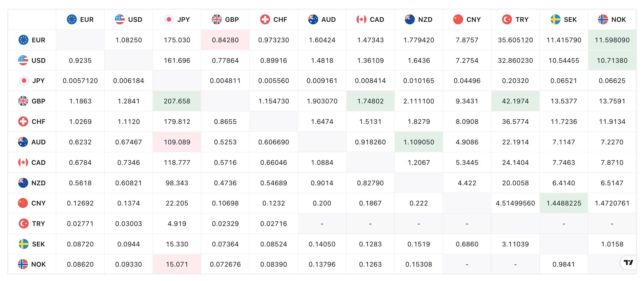The width and height of the screenshot is (644, 281).
Task: Select the red NOK/JPY cell 15.071
Action: 177,264
